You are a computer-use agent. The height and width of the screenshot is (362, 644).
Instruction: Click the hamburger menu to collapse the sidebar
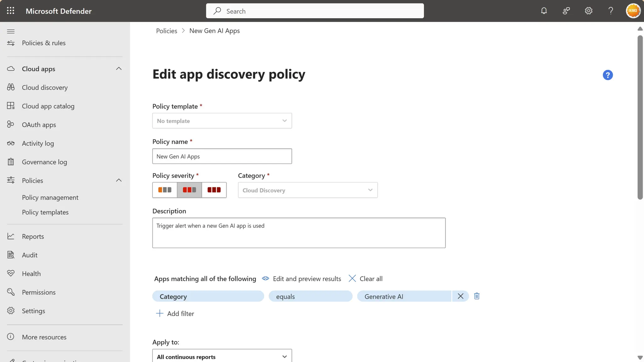[11, 31]
